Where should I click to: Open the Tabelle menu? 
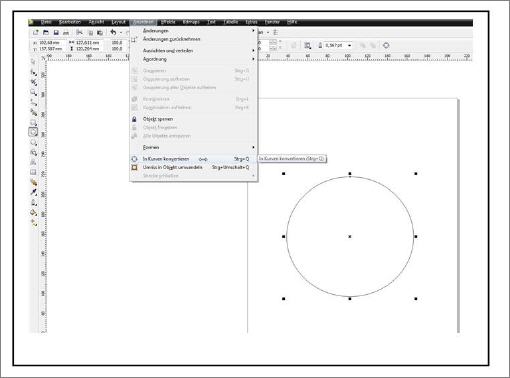pos(231,22)
